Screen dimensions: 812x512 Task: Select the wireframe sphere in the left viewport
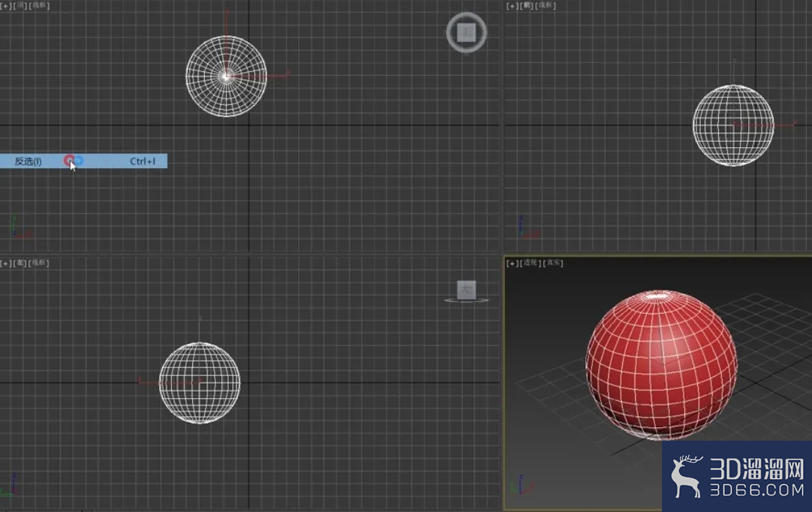click(200, 382)
